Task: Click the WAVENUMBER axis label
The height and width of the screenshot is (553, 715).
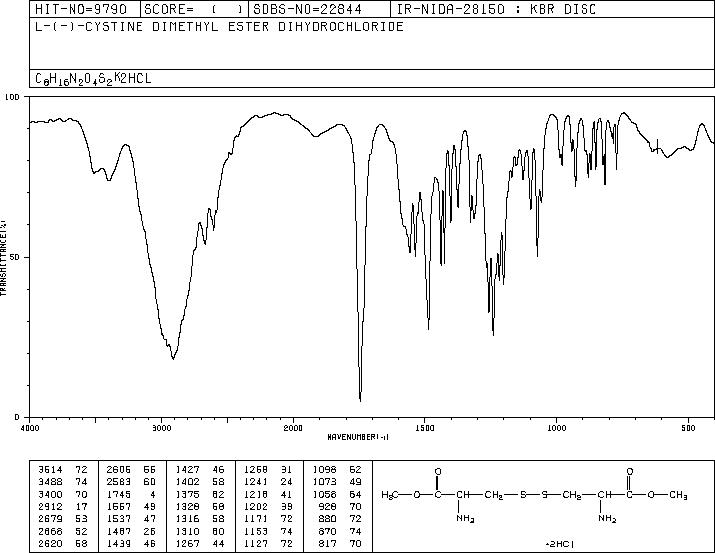Action: coord(358,437)
